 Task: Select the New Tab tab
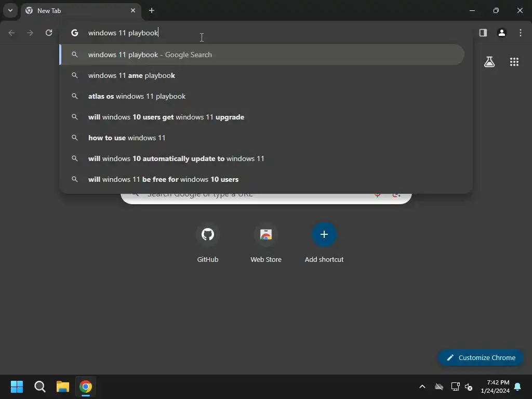(81, 11)
